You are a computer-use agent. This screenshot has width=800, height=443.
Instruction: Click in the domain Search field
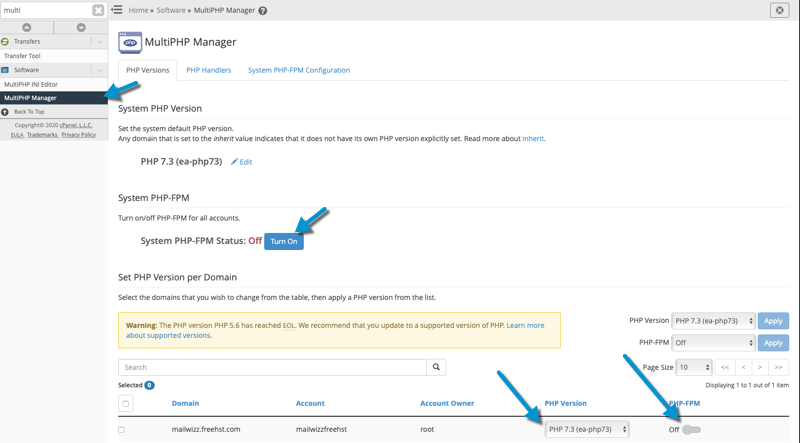272,367
